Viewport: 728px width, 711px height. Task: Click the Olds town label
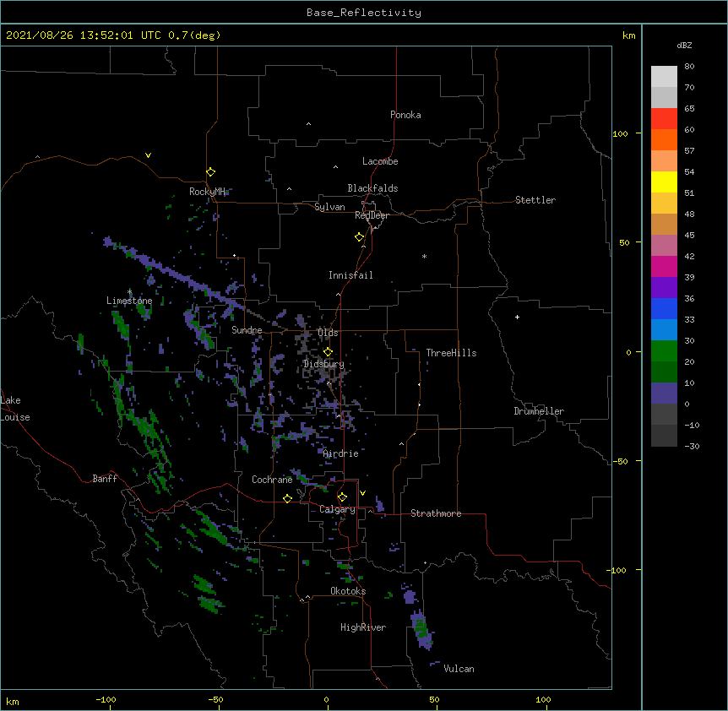coord(328,333)
